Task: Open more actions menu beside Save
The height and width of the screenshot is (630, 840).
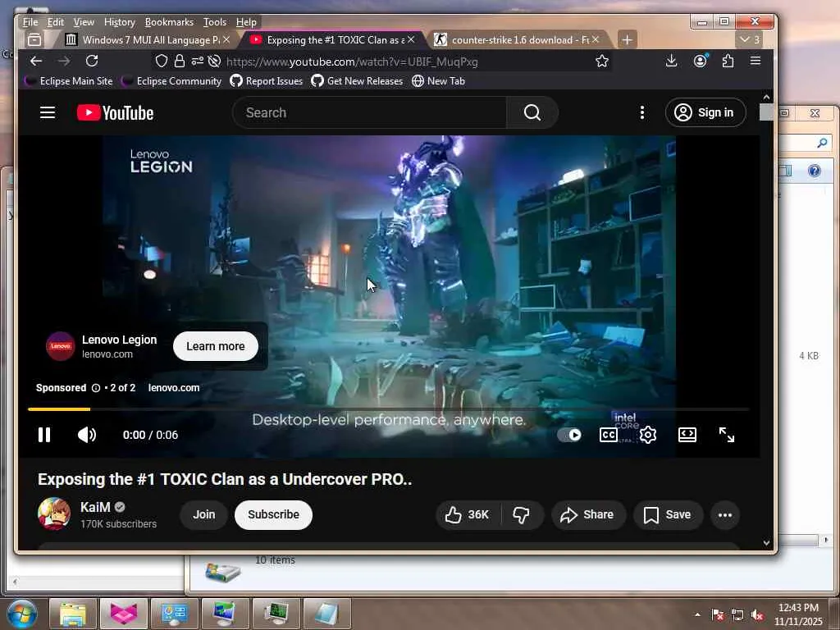Action: coord(725,515)
